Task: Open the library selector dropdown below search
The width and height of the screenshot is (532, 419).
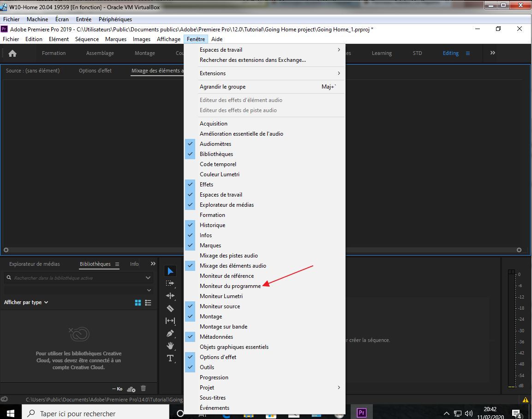Action: tap(149, 290)
